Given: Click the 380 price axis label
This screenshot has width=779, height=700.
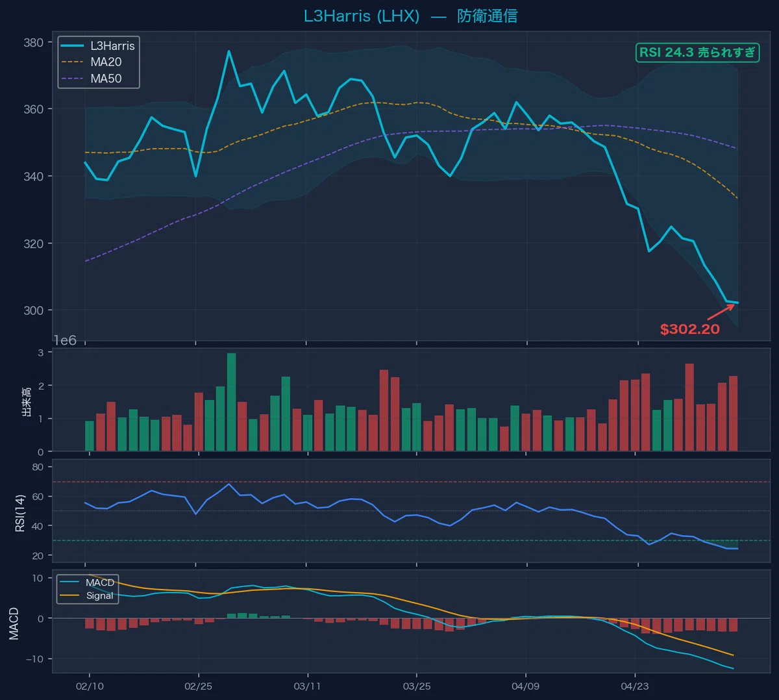Looking at the screenshot, I should coord(33,43).
